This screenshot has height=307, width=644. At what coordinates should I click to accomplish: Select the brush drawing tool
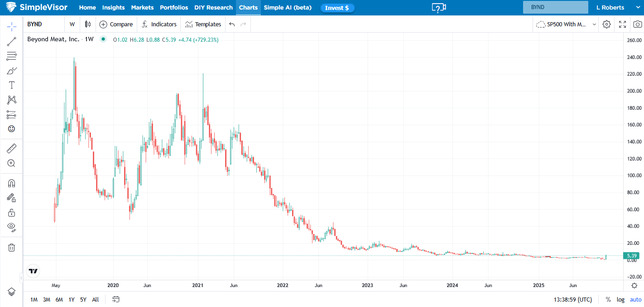click(12, 71)
